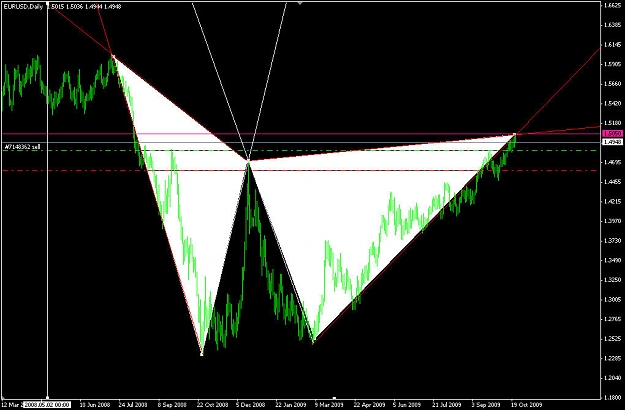
Task: Click the 21 Jul 2009 date label
Action: [x=448, y=405]
